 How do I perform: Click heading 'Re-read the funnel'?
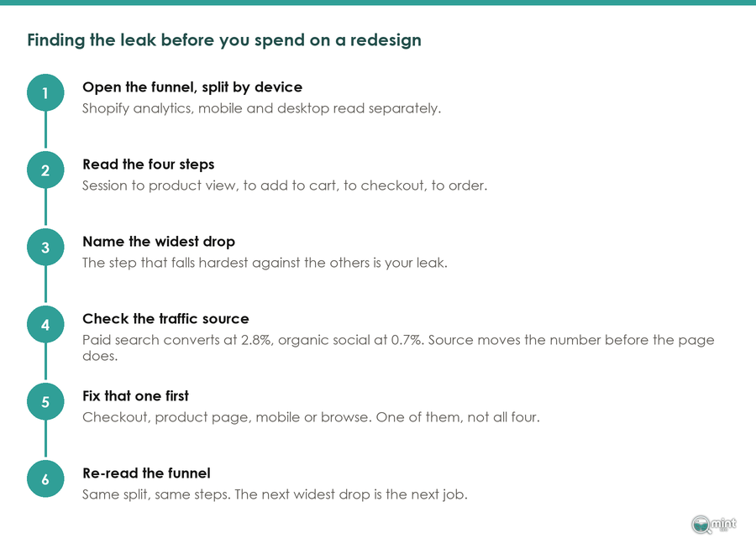(x=146, y=473)
